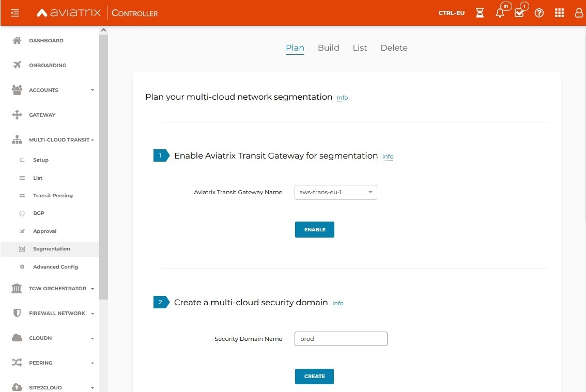The width and height of the screenshot is (586, 392).
Task: Select Approval label in the sidebar
Action: (x=44, y=231)
